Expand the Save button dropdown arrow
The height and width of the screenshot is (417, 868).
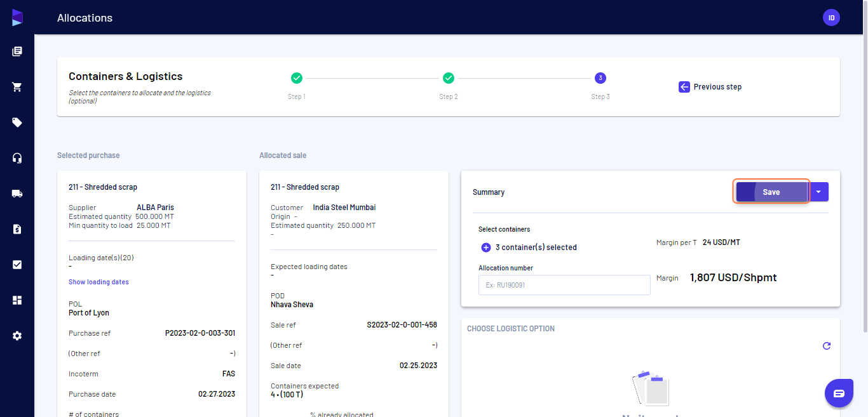tap(818, 192)
